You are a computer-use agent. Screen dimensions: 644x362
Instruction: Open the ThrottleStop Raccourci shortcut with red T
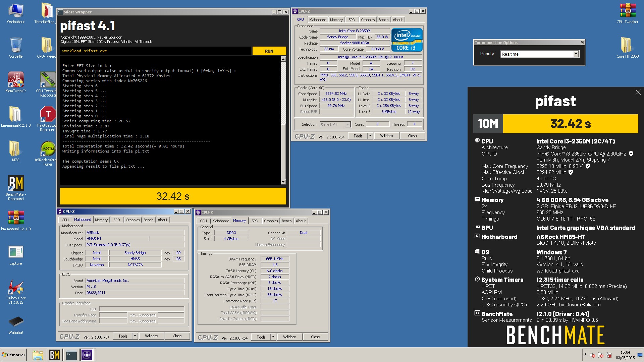(x=48, y=119)
